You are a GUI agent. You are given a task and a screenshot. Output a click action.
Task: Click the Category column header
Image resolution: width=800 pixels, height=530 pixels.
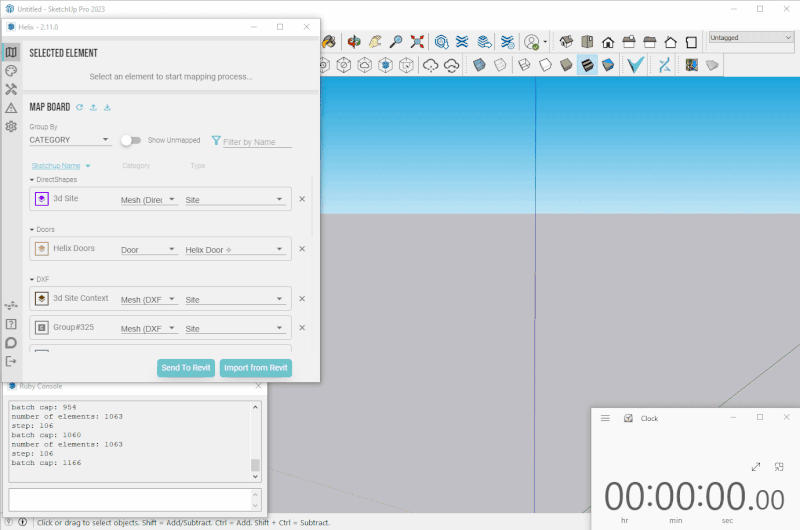tap(136, 166)
